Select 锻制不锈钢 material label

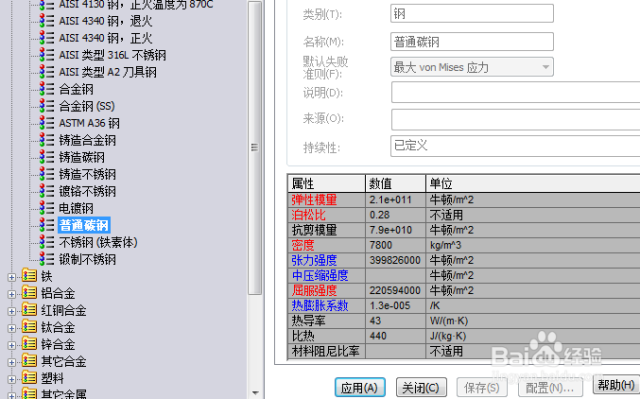pyautogui.click(x=87, y=259)
